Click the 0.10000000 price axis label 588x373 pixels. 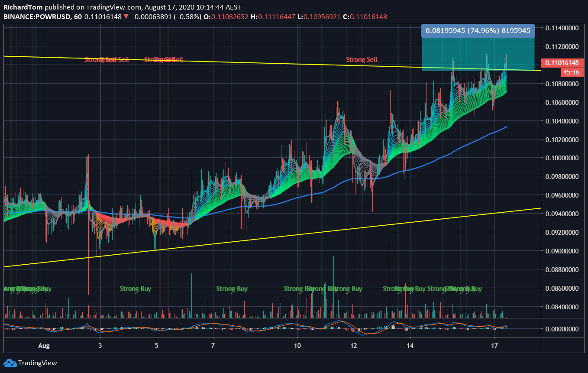pyautogui.click(x=562, y=158)
